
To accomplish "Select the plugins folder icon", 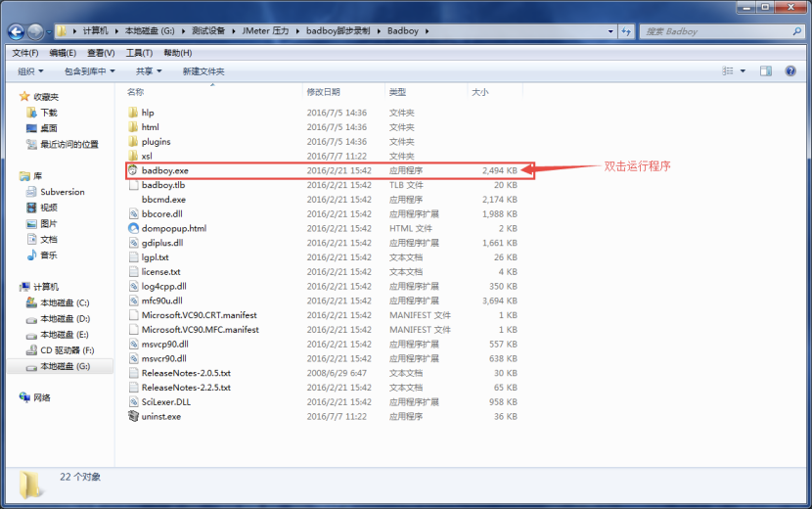I will [133, 142].
